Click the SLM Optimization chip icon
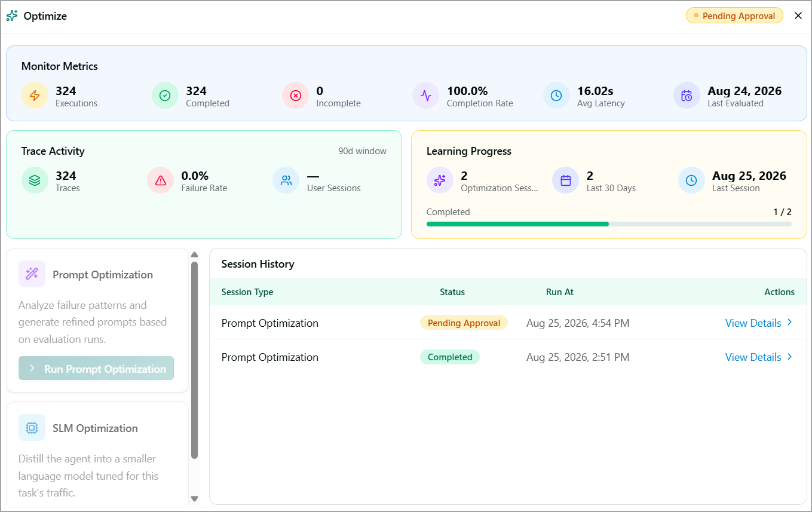 [x=32, y=428]
